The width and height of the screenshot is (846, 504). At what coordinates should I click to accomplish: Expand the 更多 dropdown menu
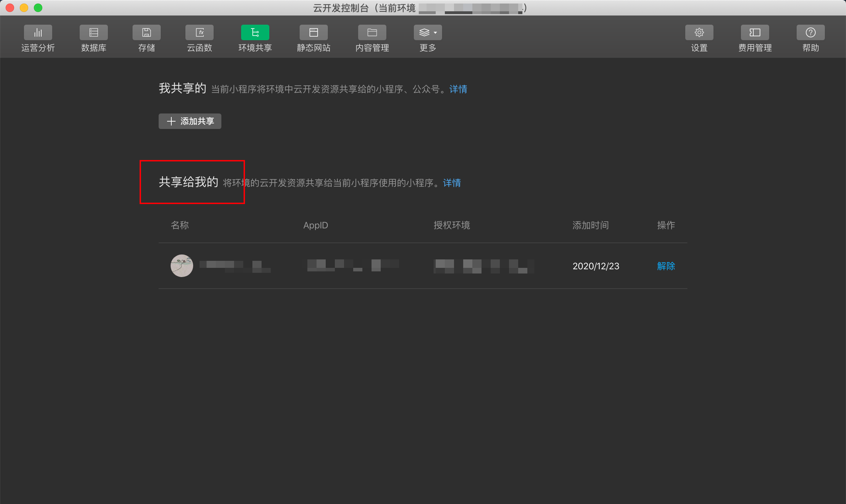pos(428,32)
